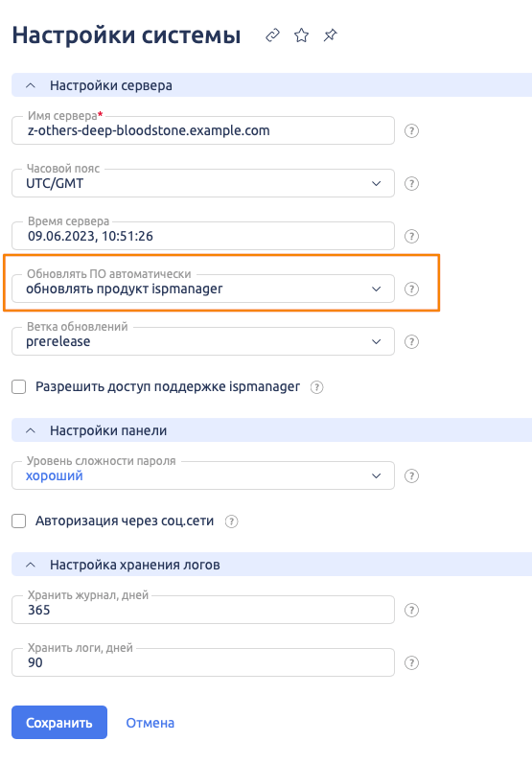The image size is (532, 764).
Task: Show help for Хранить журнал, дней
Action: [x=411, y=610]
